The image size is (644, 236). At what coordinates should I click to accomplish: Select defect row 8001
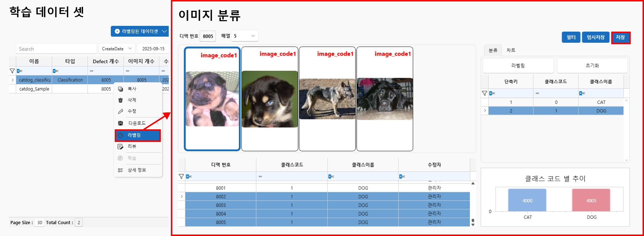(324, 188)
